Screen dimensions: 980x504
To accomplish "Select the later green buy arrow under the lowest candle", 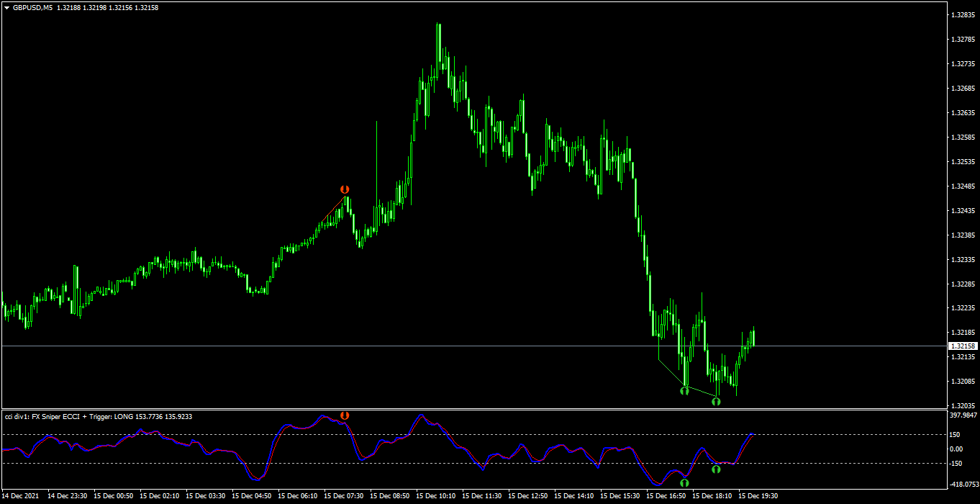I will coord(716,401).
